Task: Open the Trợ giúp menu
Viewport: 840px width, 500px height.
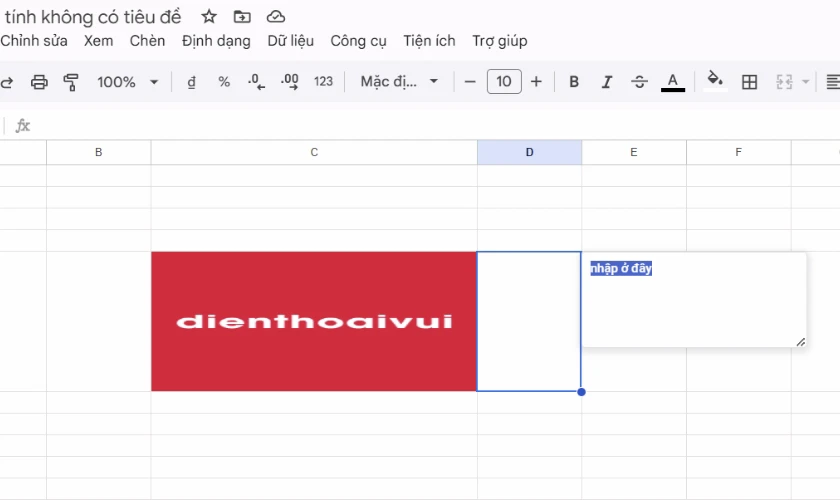Action: click(500, 41)
